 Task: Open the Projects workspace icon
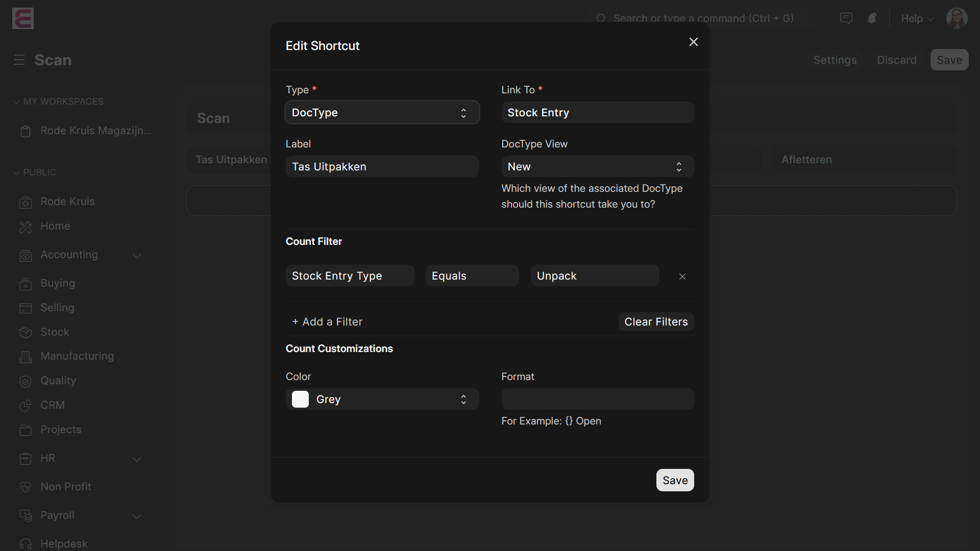pos(25,430)
